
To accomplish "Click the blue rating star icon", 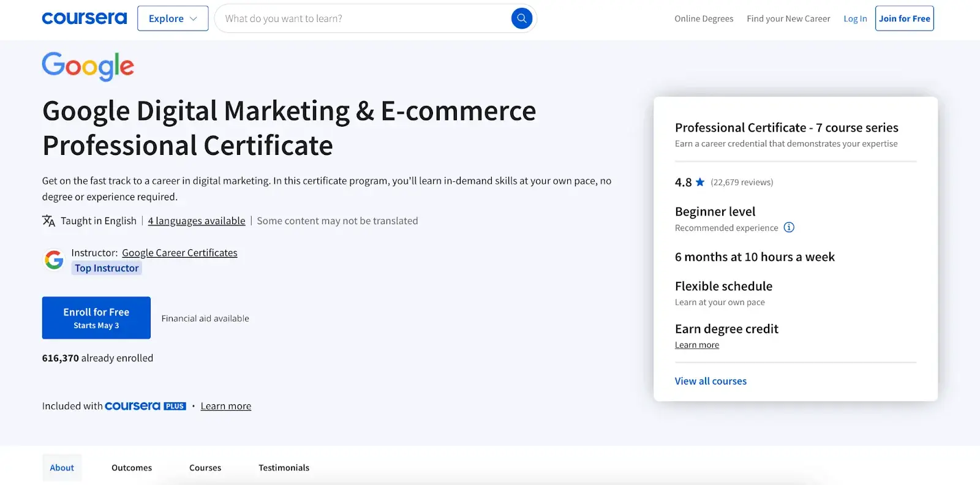I will (700, 182).
